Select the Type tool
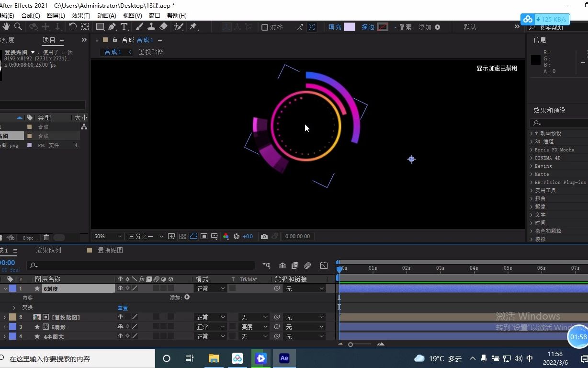 pyautogui.click(x=124, y=27)
